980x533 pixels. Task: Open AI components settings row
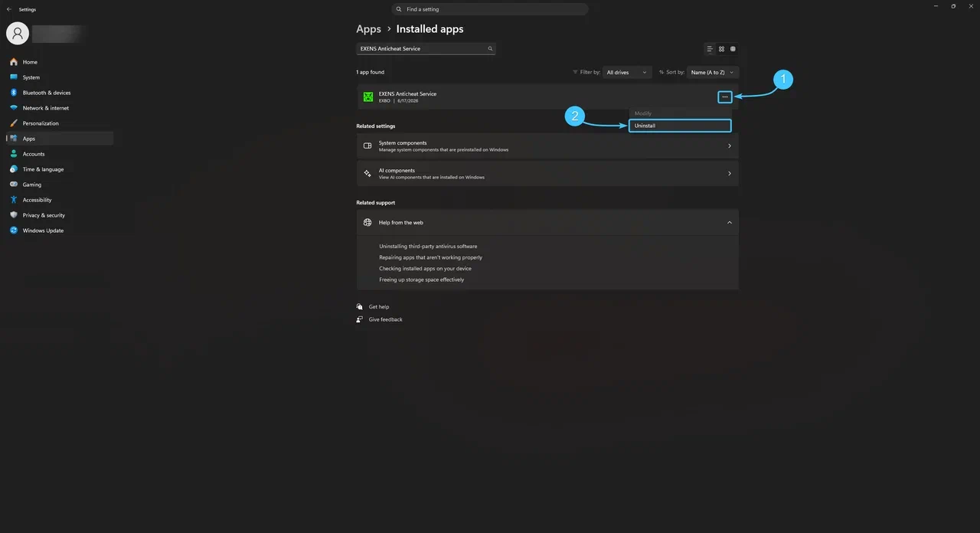click(x=547, y=173)
